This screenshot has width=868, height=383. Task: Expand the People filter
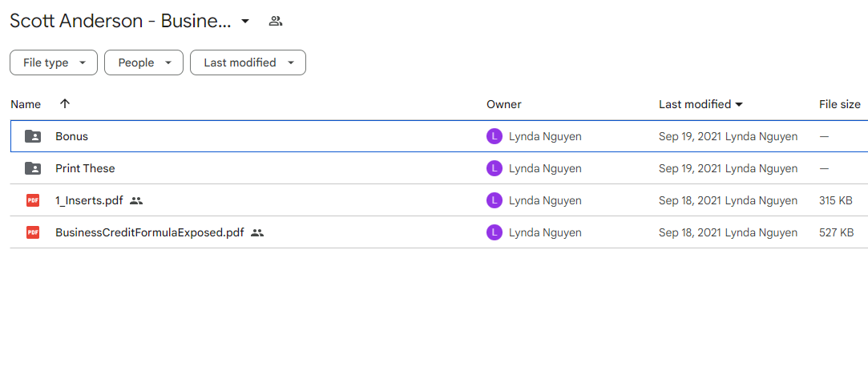click(x=144, y=62)
